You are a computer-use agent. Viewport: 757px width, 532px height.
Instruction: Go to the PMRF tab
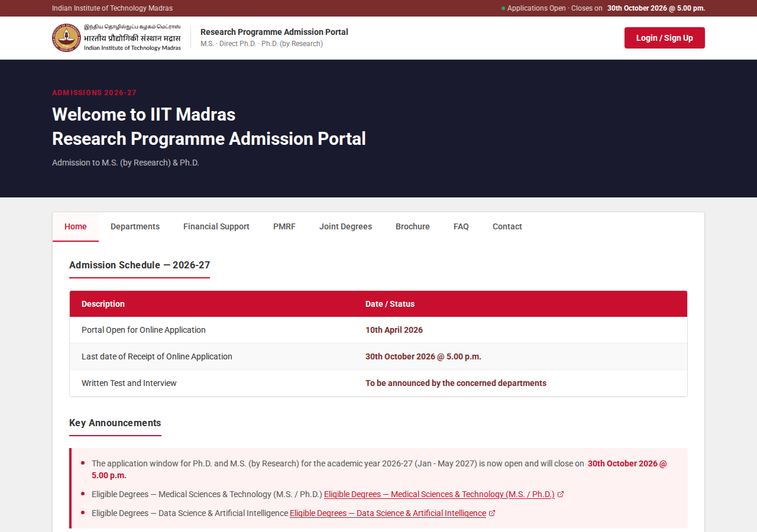(x=284, y=226)
